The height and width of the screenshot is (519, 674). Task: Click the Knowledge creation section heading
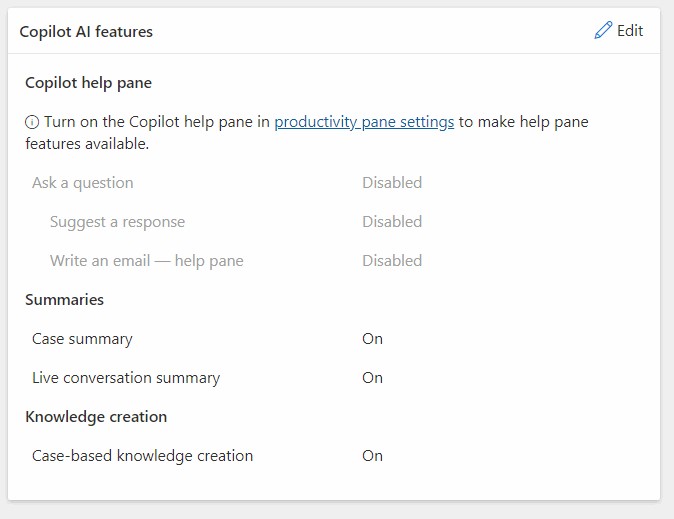click(x=96, y=417)
